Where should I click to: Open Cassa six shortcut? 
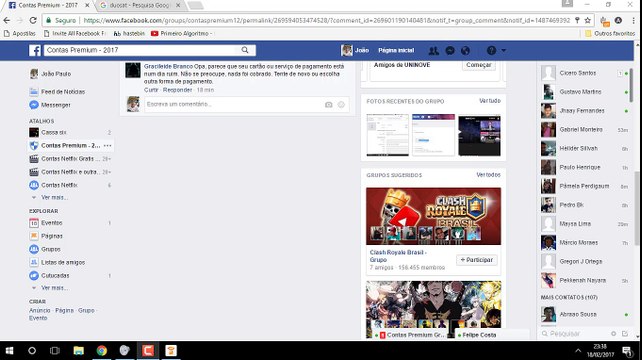click(x=54, y=132)
